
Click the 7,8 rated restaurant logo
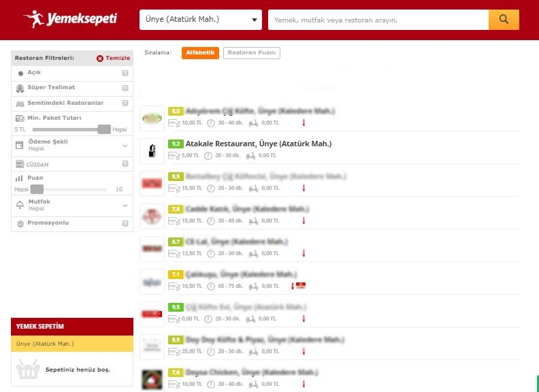(x=152, y=216)
